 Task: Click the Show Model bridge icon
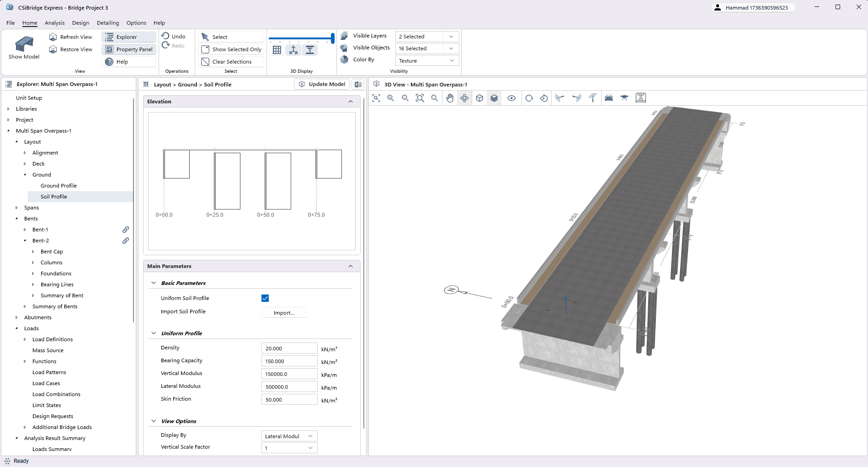click(24, 44)
